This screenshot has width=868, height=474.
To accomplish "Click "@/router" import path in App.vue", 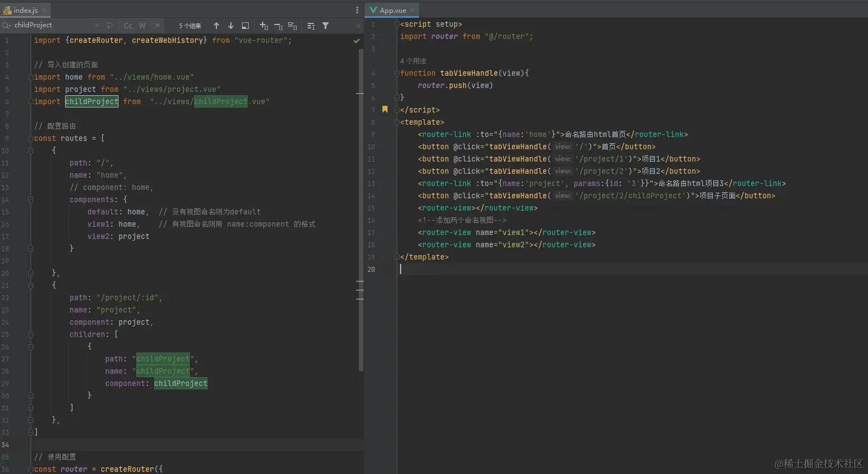I will 506,37.
